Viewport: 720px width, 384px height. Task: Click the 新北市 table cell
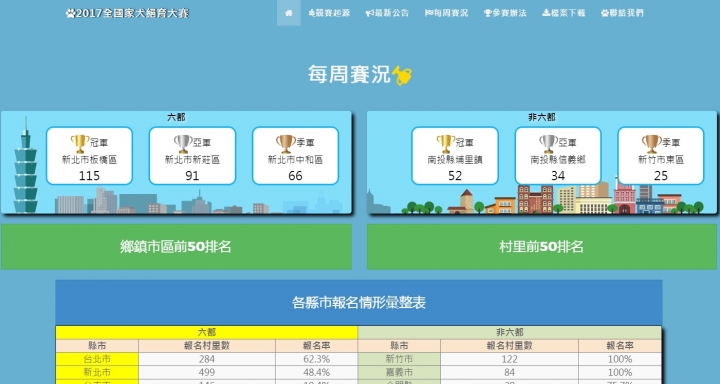(x=97, y=372)
